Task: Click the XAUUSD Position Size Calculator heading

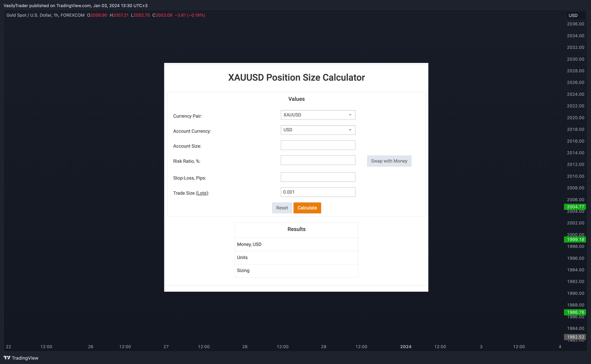Action: coord(296,77)
